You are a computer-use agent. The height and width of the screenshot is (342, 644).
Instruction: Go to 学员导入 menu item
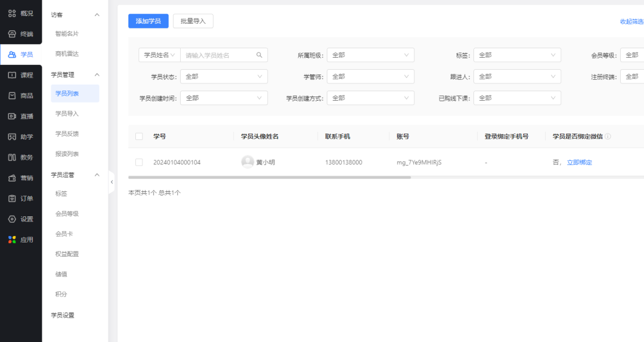coord(67,114)
